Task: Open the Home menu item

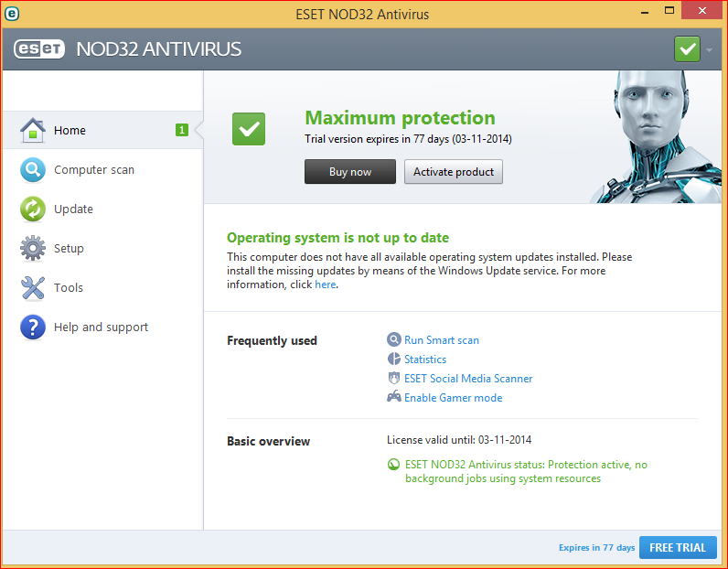Action: (102, 130)
